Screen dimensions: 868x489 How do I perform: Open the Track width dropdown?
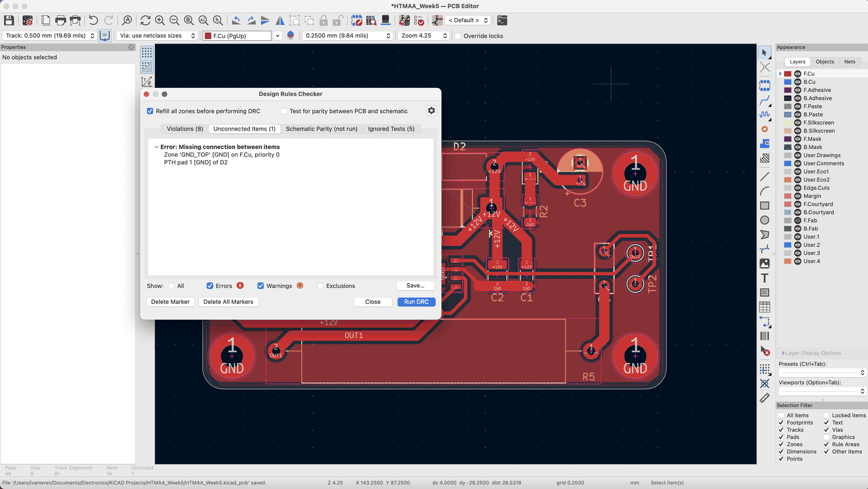(x=50, y=36)
